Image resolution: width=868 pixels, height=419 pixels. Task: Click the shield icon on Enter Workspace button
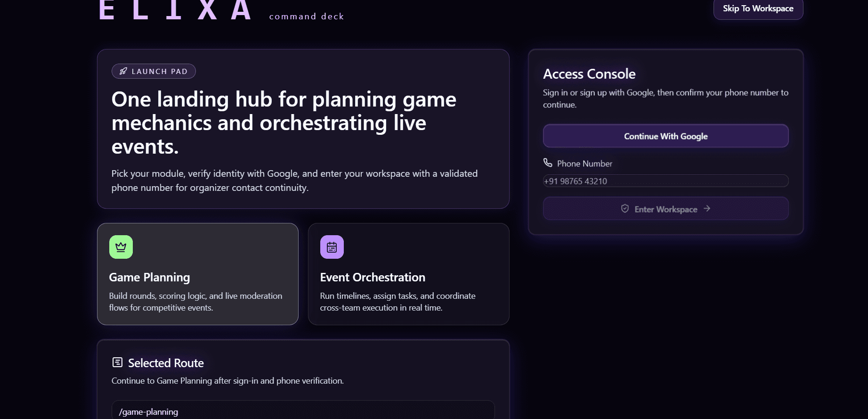tap(625, 208)
